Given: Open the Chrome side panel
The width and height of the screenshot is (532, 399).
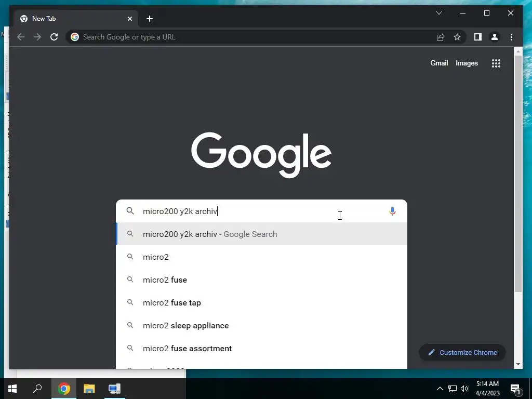Looking at the screenshot, I should point(478,37).
